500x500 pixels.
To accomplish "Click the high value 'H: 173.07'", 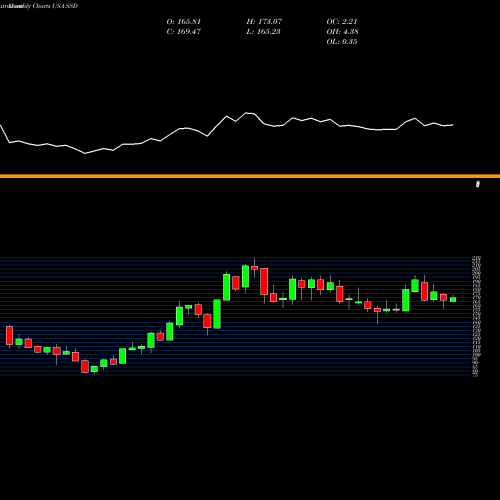I will [264, 22].
